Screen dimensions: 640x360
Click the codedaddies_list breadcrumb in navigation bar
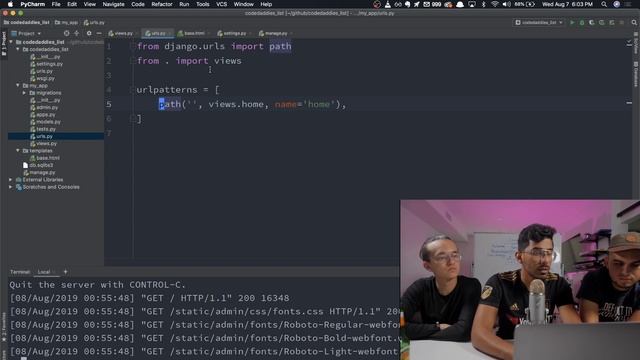(x=27, y=22)
